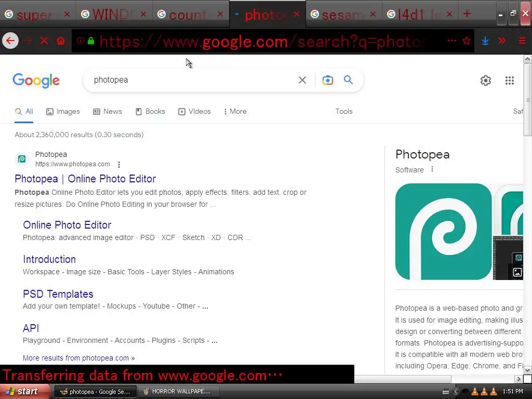The image size is (532, 399).
Task: Open the browser home page icon
Action: pos(61,41)
